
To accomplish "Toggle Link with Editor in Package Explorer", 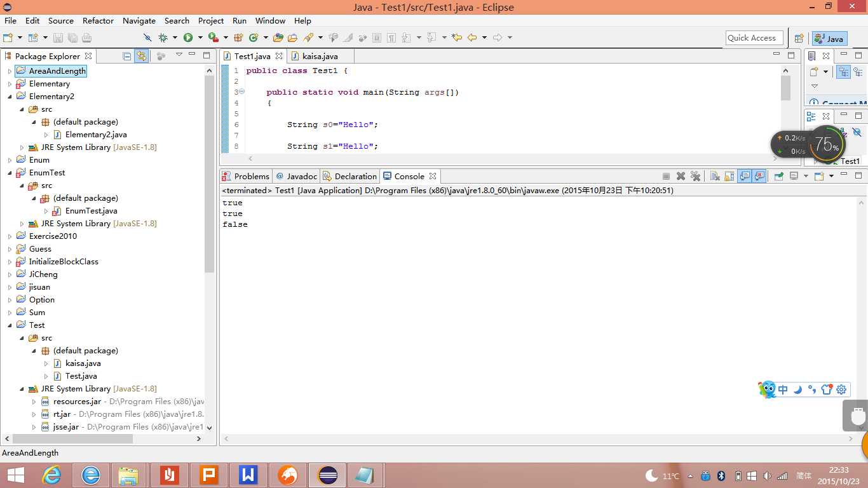I will tap(141, 56).
